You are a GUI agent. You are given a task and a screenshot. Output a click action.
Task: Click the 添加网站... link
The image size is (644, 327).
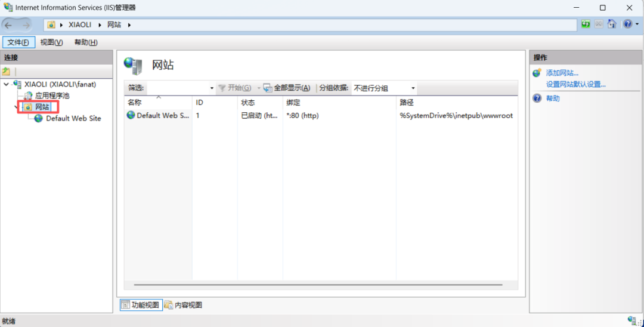[562, 73]
